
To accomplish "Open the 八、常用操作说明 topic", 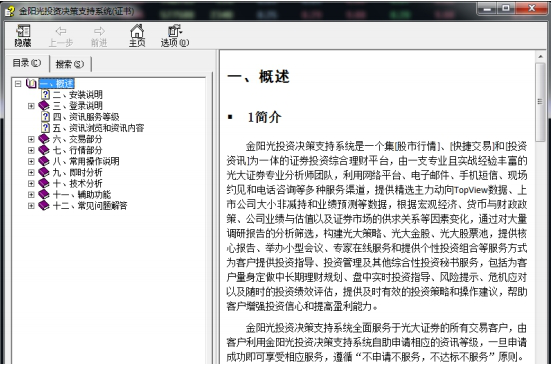I will click(x=86, y=161).
